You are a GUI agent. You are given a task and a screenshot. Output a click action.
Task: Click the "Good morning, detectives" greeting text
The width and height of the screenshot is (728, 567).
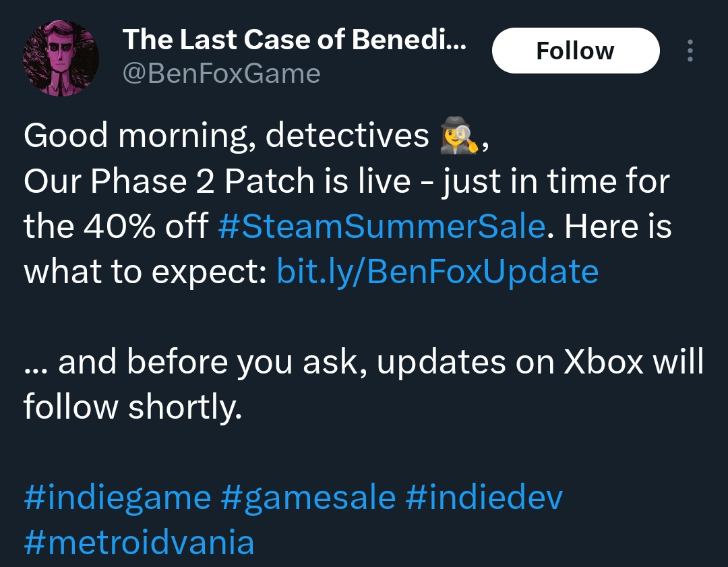coord(226,137)
